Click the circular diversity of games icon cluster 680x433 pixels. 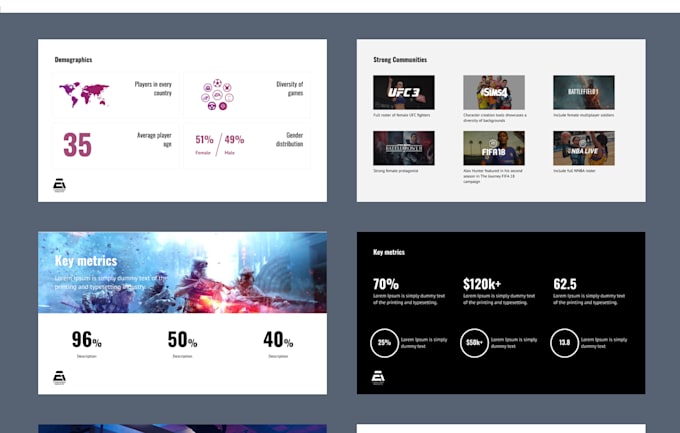click(x=217, y=95)
